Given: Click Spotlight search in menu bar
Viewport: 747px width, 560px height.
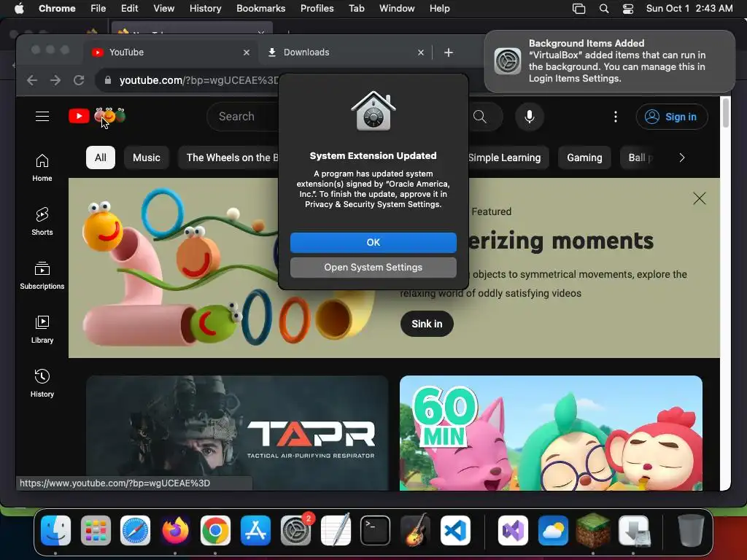Looking at the screenshot, I should pyautogui.click(x=603, y=9).
